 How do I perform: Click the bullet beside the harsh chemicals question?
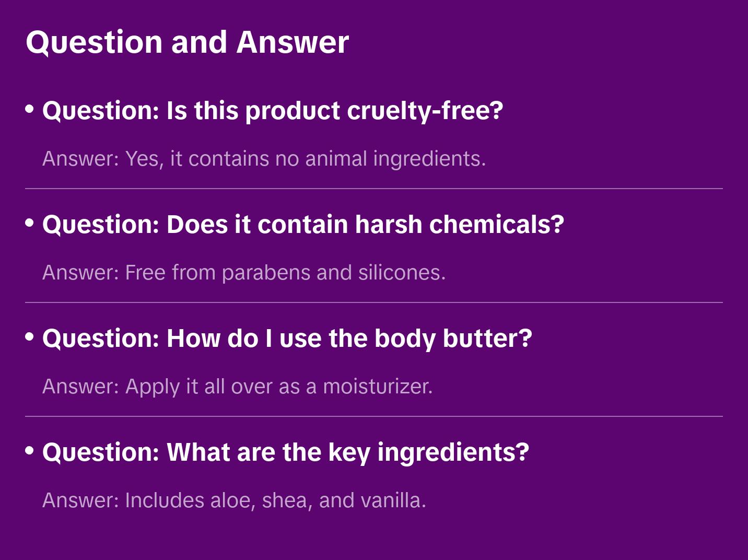30,223
